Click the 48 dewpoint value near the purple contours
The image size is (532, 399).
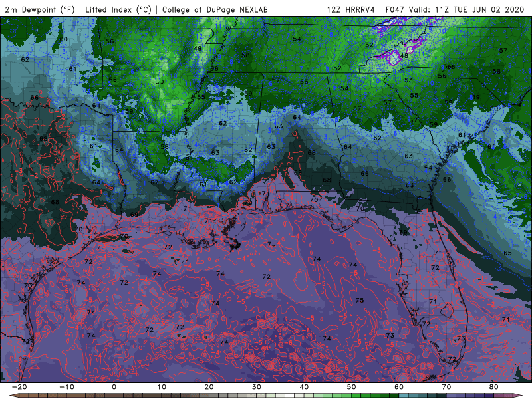pyautogui.click(x=404, y=56)
